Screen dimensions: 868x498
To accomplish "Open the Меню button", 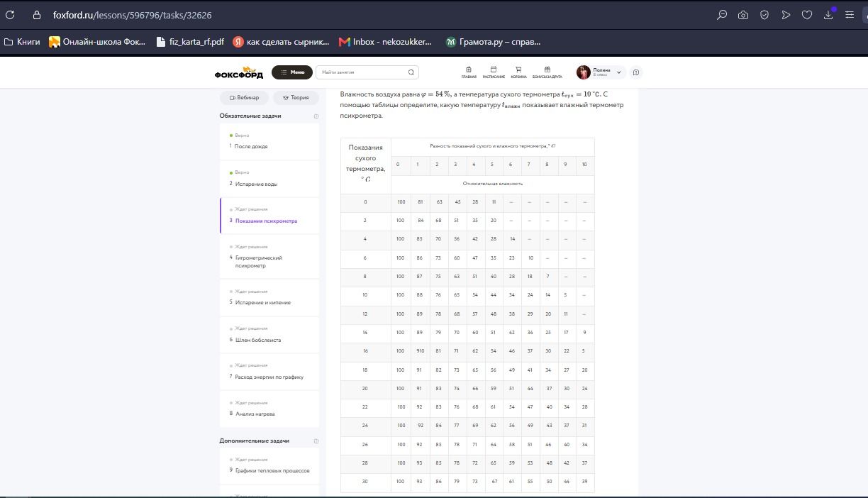I will coord(292,72).
